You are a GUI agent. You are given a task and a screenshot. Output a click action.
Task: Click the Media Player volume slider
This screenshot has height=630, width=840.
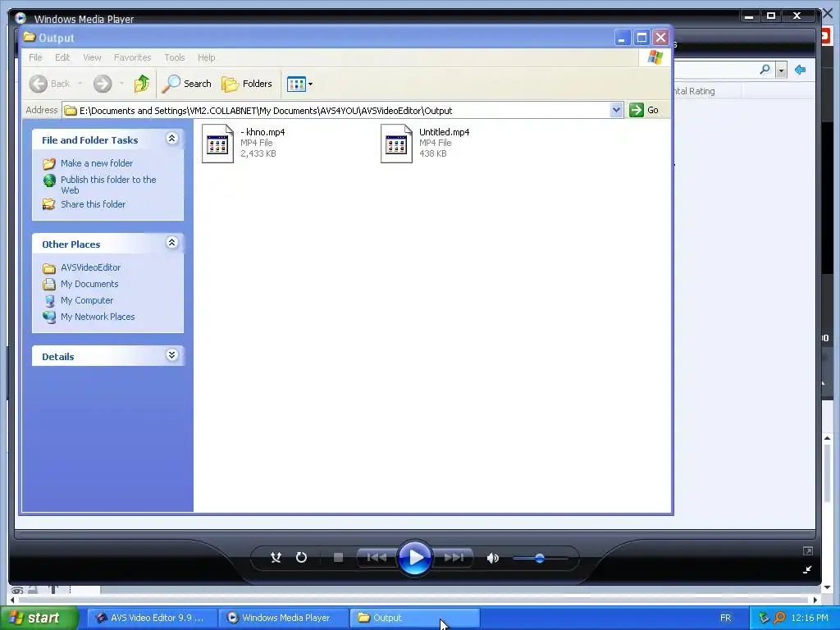click(540, 558)
